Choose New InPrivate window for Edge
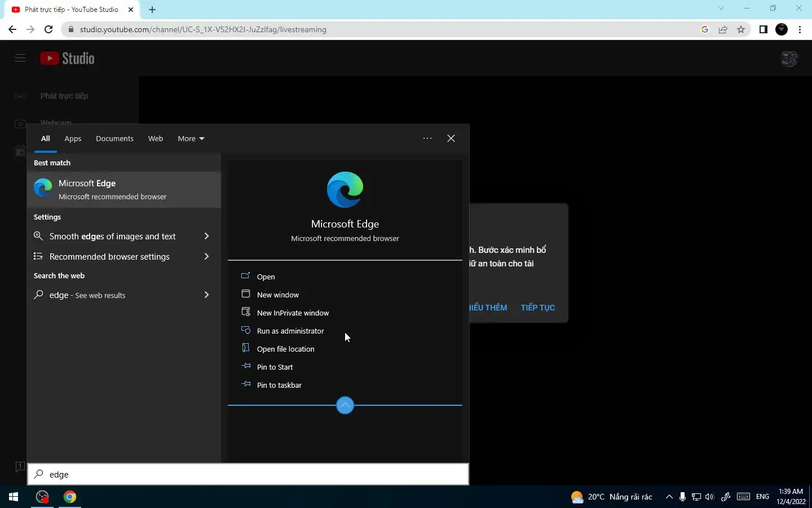Viewport: 812px width, 508px height. click(x=293, y=313)
